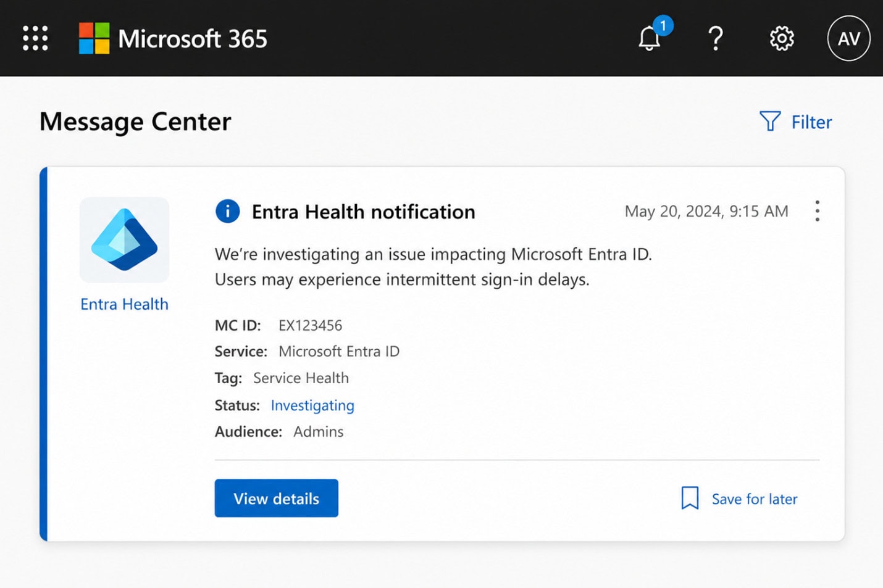
Task: Click the Filter funnel icon
Action: click(x=770, y=121)
